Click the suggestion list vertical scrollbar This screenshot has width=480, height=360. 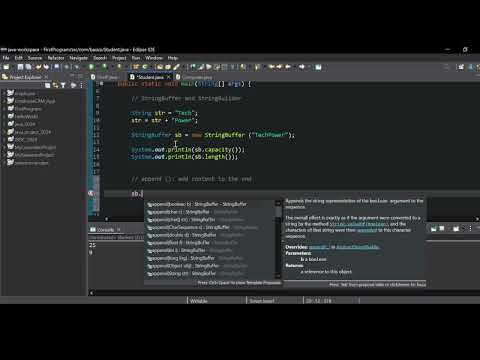(278, 239)
